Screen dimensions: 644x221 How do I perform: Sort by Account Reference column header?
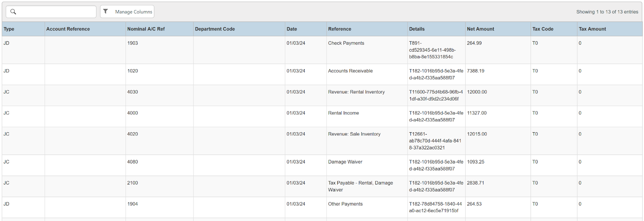[68, 29]
